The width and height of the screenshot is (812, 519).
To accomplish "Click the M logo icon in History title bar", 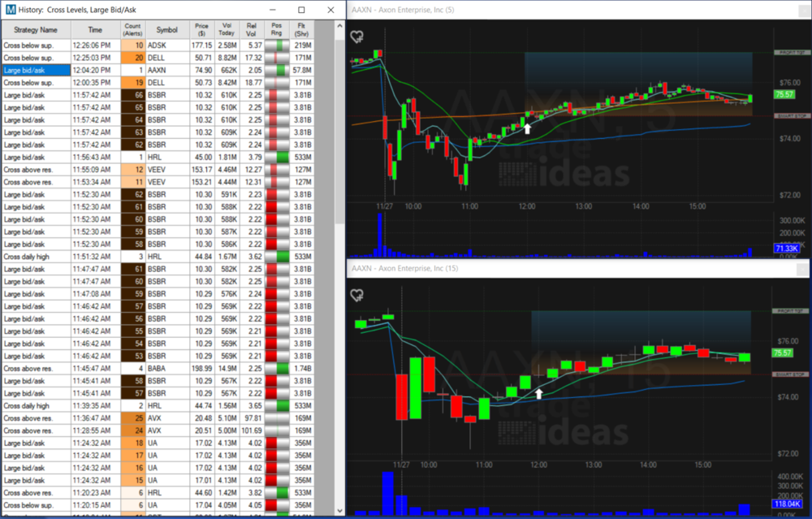I will tap(11, 9).
